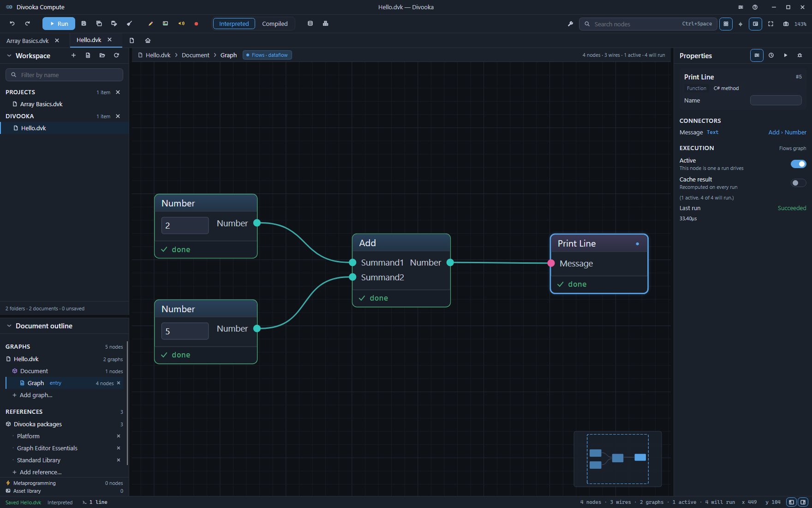Create a new document from the tab bar

[131, 41]
